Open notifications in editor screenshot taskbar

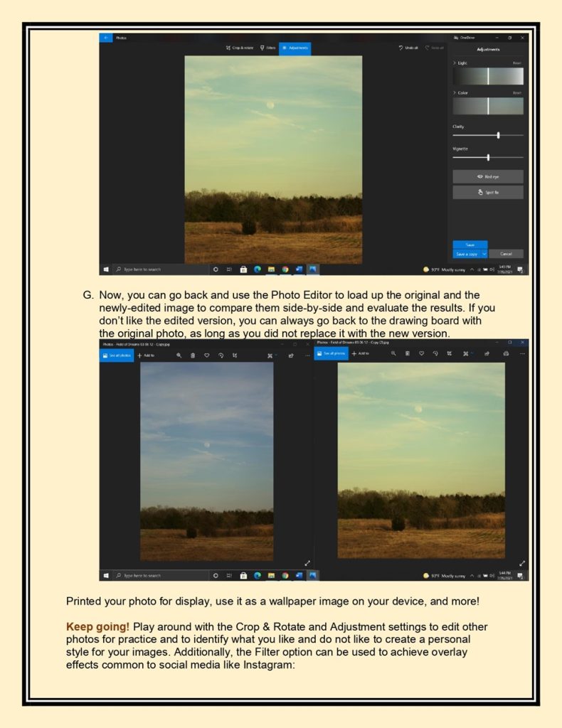(520, 269)
